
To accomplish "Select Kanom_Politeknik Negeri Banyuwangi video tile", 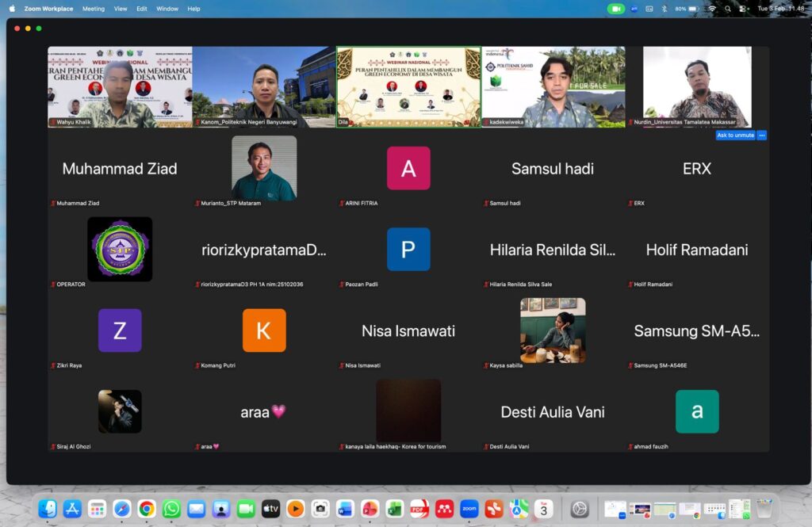I will click(x=264, y=87).
